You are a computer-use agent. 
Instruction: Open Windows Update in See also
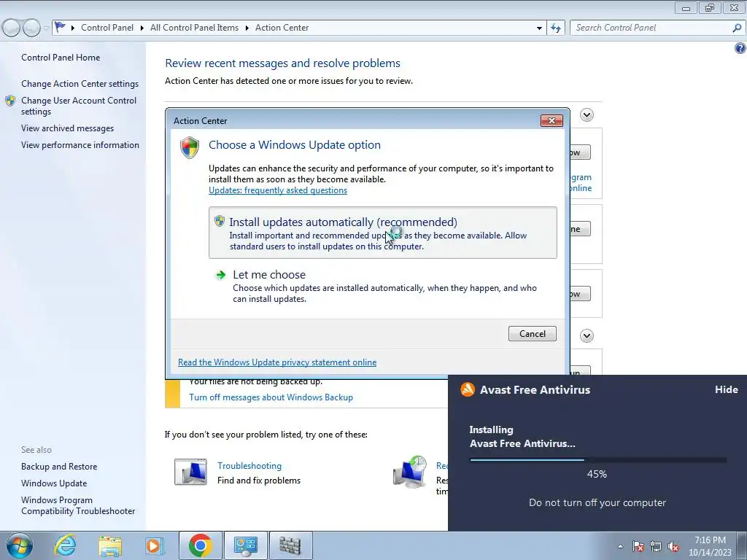54,483
